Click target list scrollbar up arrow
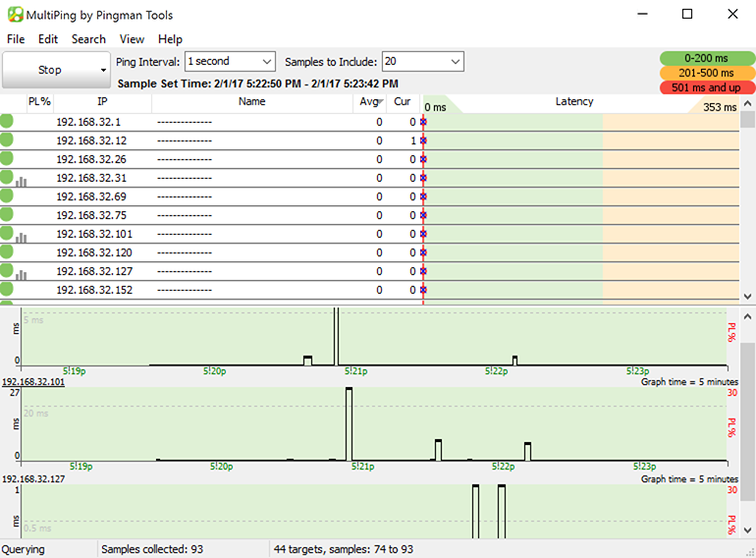Image resolution: width=756 pixels, height=558 pixels. (x=747, y=103)
